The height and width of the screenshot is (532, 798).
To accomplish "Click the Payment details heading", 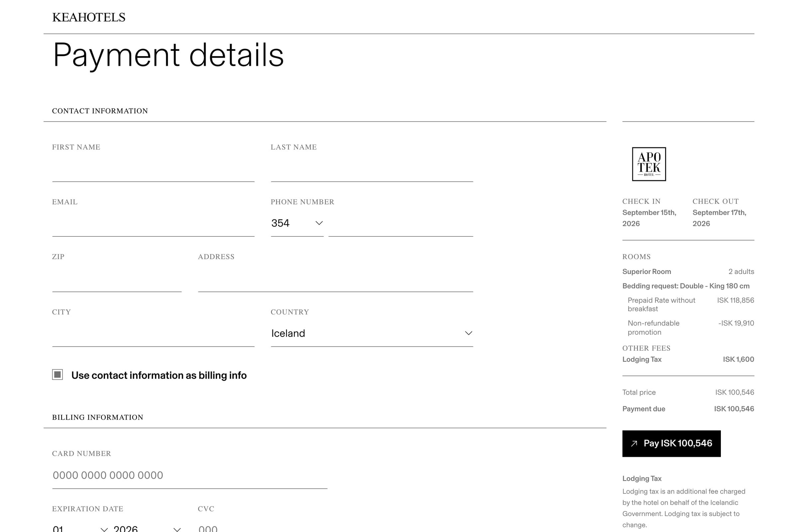I will pos(168,56).
